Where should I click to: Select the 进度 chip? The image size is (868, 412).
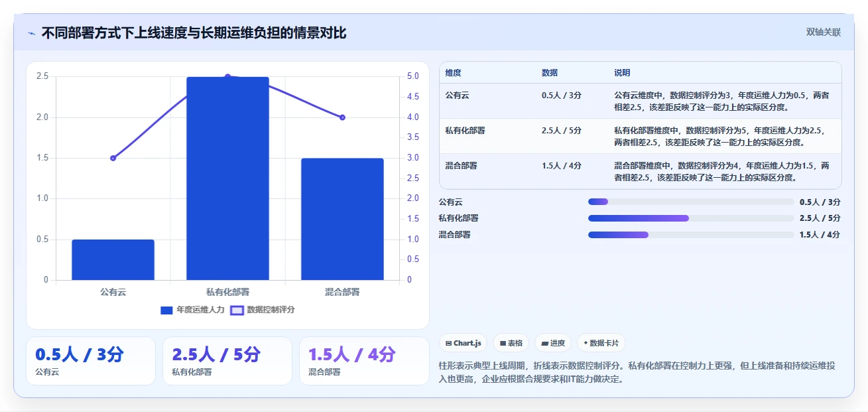click(x=553, y=343)
